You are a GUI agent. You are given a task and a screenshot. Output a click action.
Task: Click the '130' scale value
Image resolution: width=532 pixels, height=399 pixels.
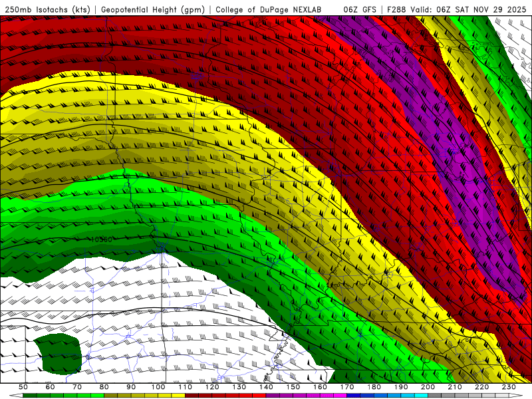(x=239, y=387)
